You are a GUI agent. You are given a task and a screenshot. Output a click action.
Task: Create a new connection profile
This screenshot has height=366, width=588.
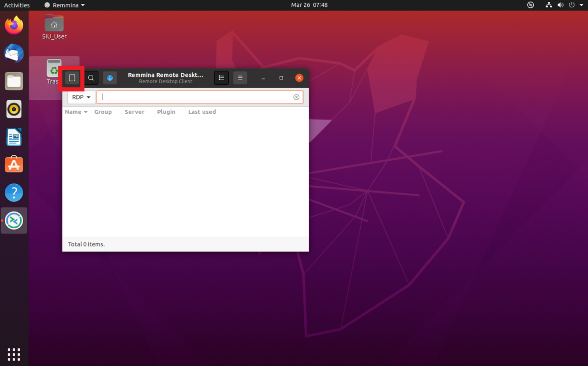coord(72,78)
